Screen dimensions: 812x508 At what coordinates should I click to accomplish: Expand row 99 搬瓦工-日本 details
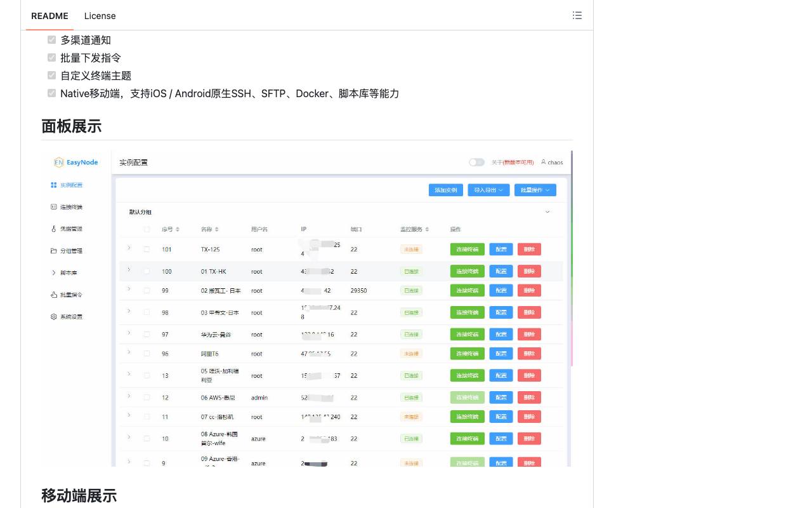tap(129, 289)
